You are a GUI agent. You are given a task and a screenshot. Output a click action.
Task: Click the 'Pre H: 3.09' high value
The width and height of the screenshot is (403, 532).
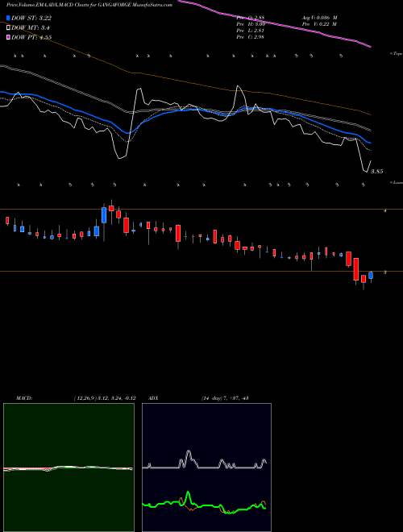point(251,24)
